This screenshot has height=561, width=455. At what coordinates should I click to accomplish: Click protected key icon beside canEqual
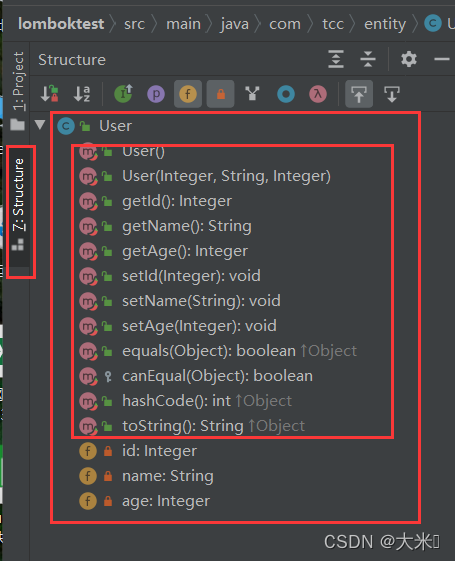[x=108, y=376]
